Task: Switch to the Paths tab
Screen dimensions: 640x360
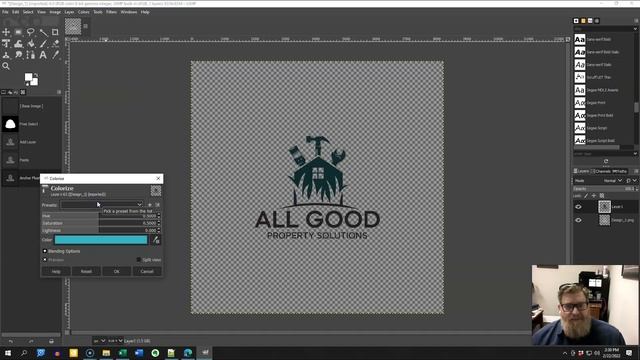Action: click(x=619, y=171)
